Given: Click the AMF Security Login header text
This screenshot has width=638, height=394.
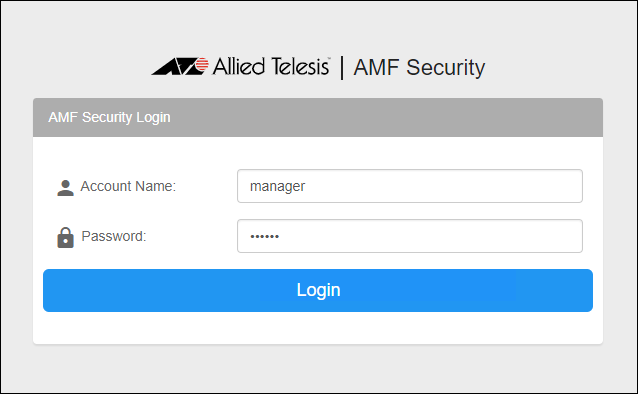Looking at the screenshot, I should (x=109, y=117).
